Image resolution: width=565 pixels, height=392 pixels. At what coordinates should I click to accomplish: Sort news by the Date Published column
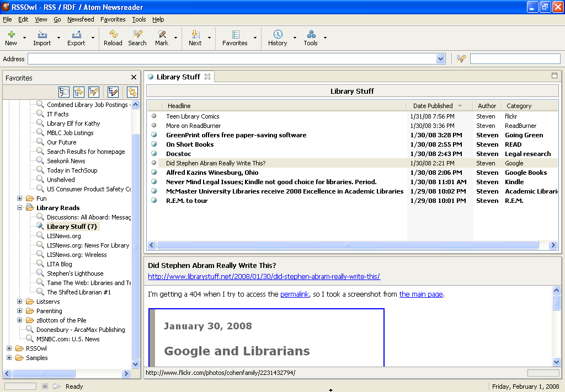440,106
